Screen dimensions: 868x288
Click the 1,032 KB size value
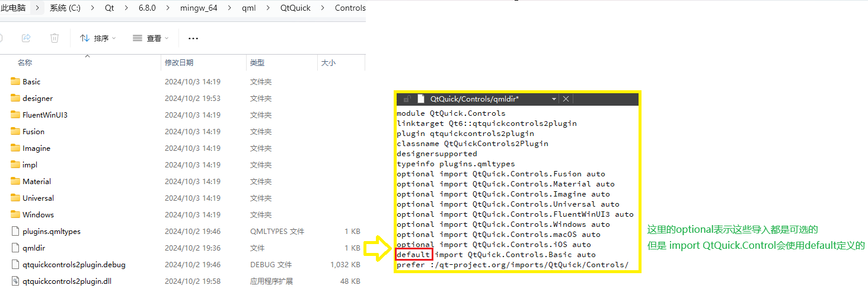(x=346, y=264)
